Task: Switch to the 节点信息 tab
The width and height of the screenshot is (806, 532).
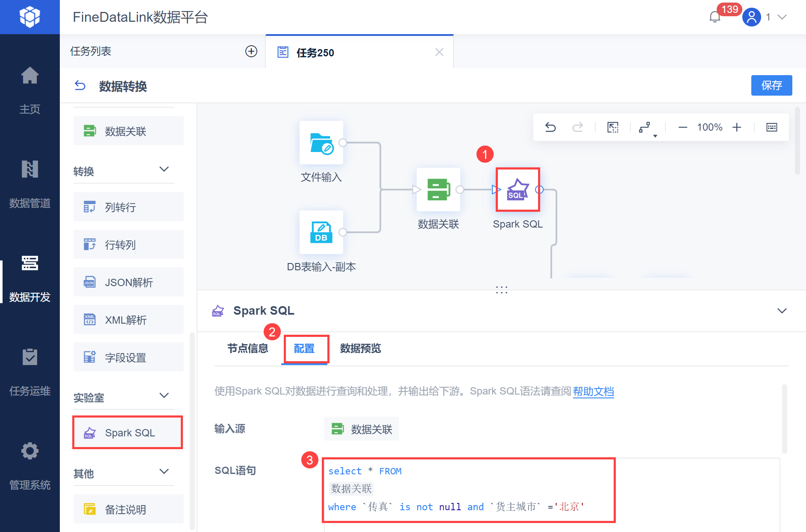Action: point(248,348)
